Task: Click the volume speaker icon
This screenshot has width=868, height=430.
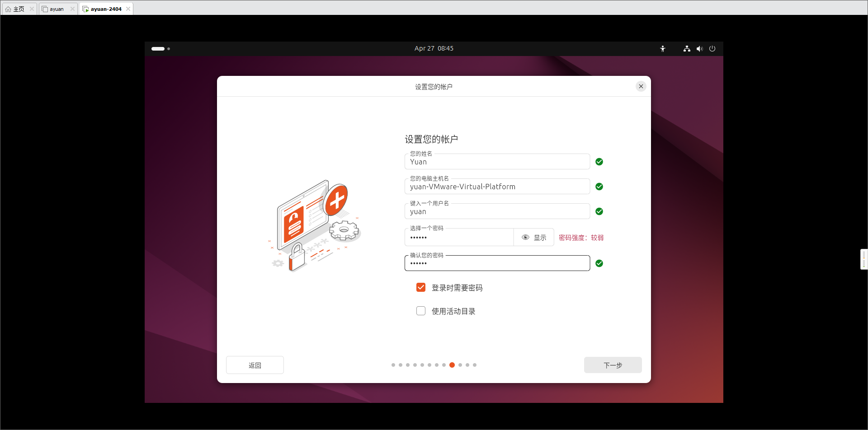Action: click(x=699, y=49)
